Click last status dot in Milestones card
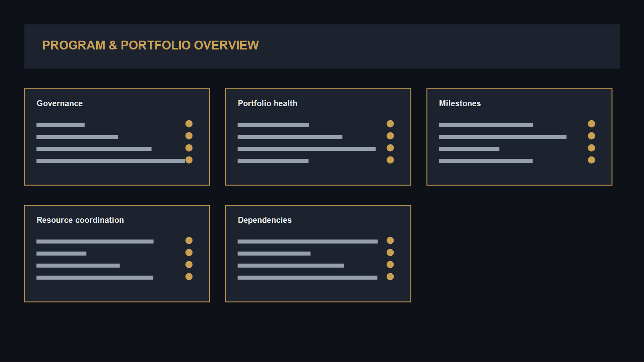This screenshot has height=362, width=644. 591,160
